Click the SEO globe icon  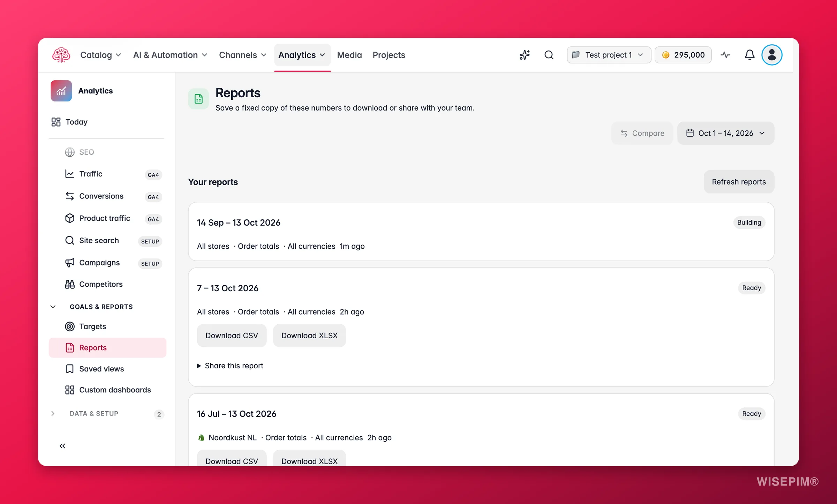click(x=70, y=152)
